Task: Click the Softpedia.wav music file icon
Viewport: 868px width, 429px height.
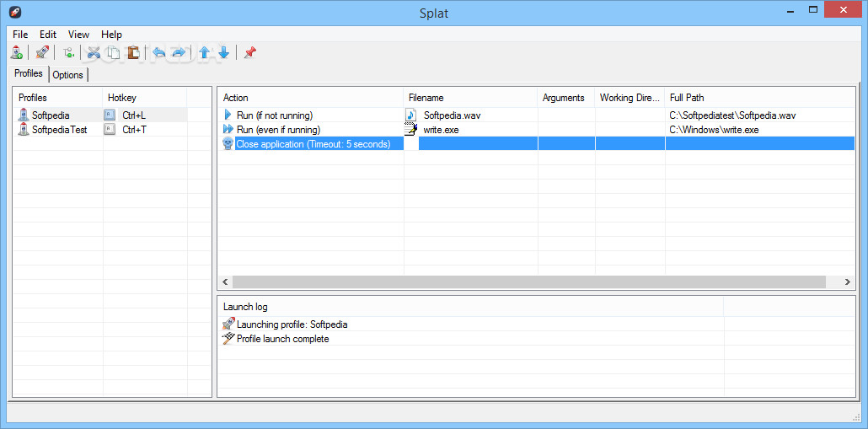Action: 410,115
